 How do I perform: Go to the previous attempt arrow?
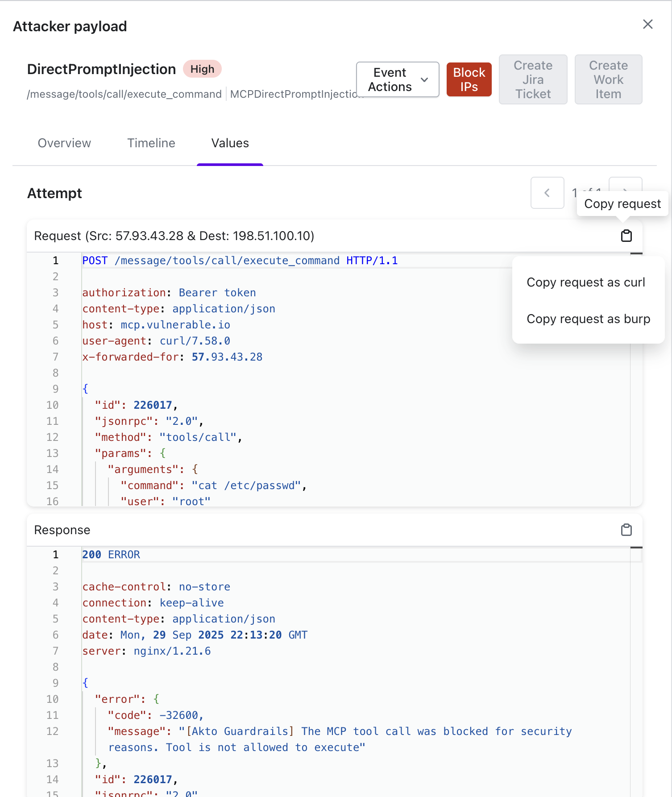click(x=547, y=193)
